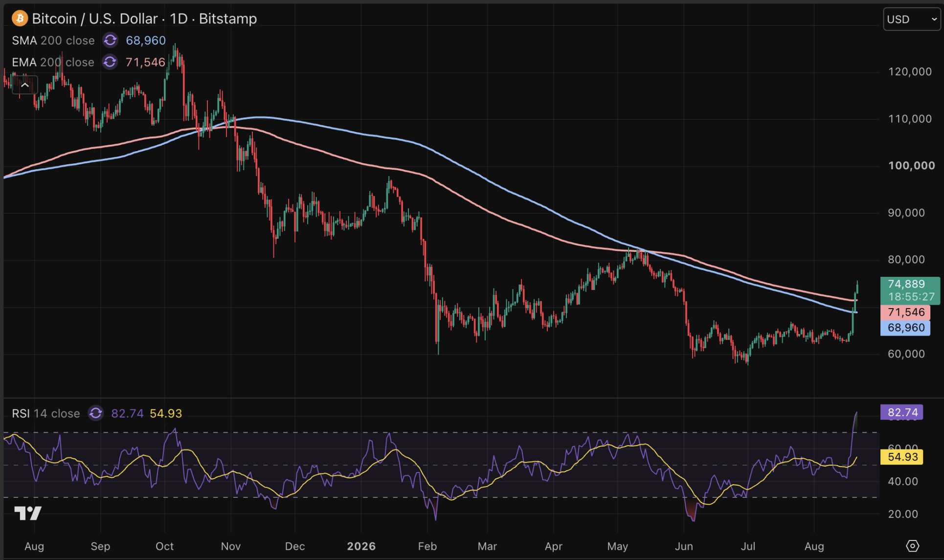944x560 pixels.
Task: Click the Dec label on the time axis
Action: coord(295,546)
